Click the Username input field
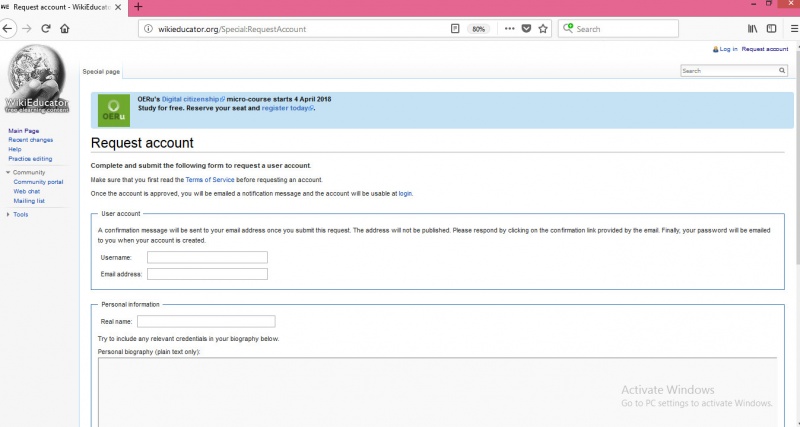Screen dimensions: 800x427 (x=207, y=257)
